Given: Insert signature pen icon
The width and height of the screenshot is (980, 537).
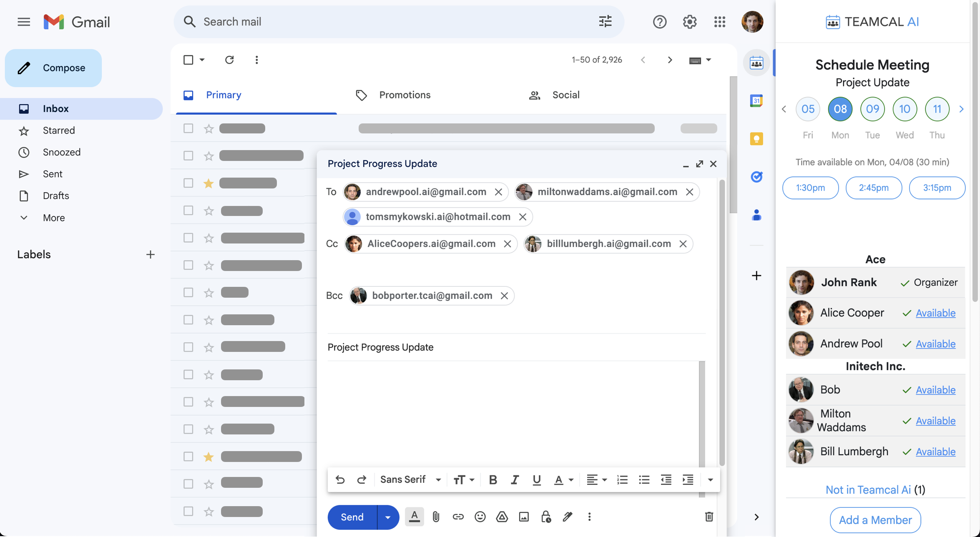Looking at the screenshot, I should coord(568,517).
